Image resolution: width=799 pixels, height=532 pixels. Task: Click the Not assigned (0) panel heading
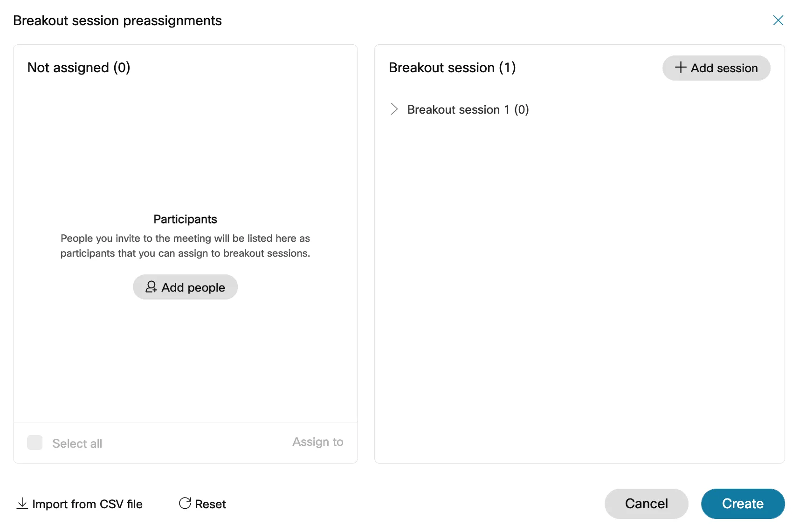(x=79, y=68)
